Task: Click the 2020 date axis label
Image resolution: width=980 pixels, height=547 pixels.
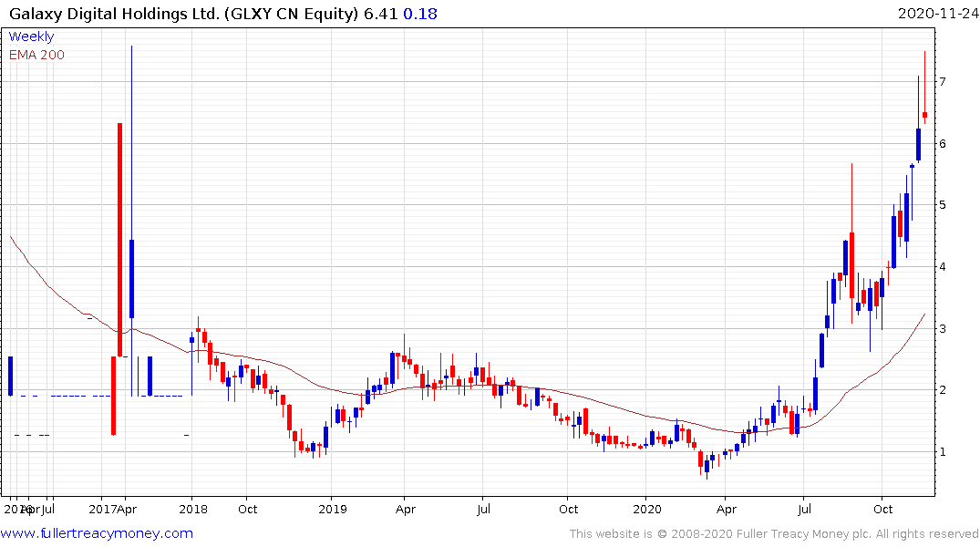Action: tap(647, 509)
